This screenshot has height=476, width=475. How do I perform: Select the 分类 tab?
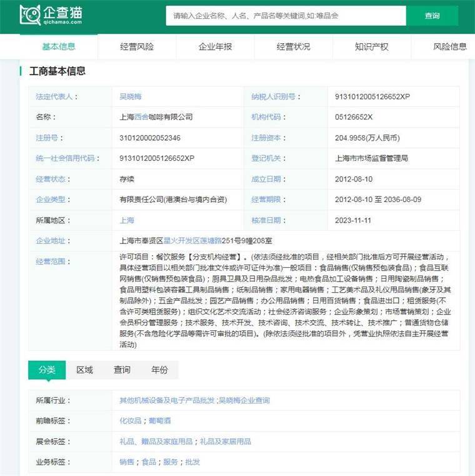pos(47,370)
